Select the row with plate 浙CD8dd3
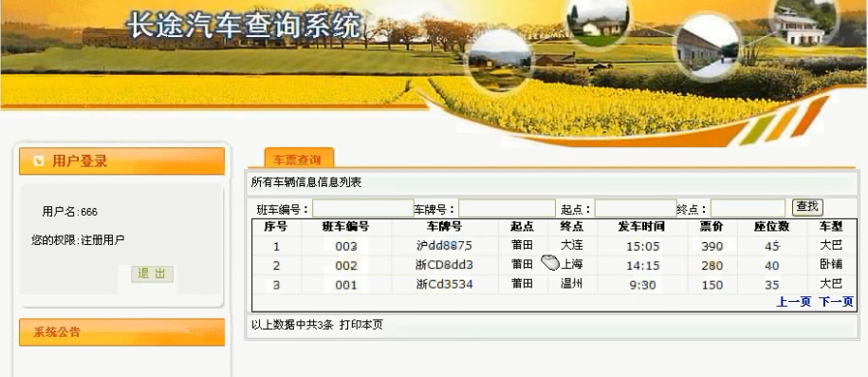The width and height of the screenshot is (868, 377). pos(555,266)
